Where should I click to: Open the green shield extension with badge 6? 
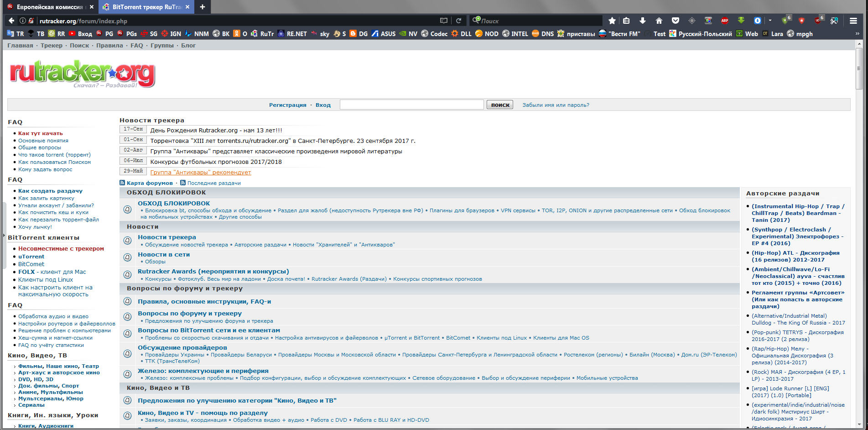pyautogui.click(x=786, y=20)
